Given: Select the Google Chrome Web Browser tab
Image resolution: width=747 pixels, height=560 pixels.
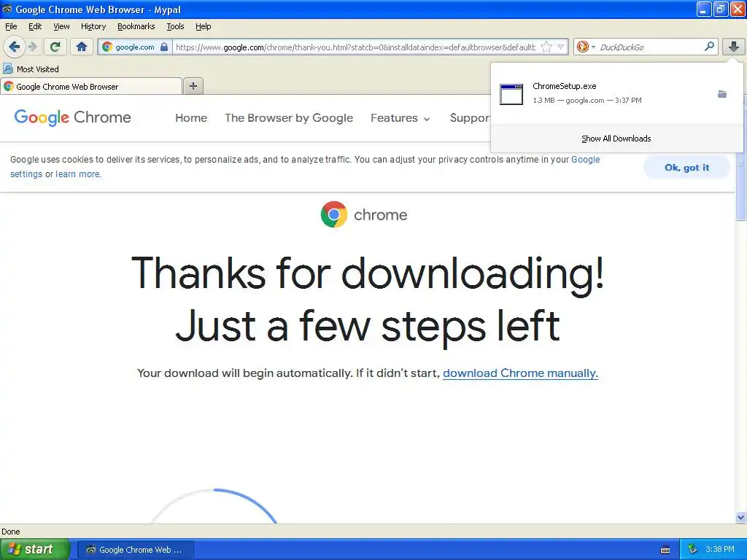Looking at the screenshot, I should 91,87.
